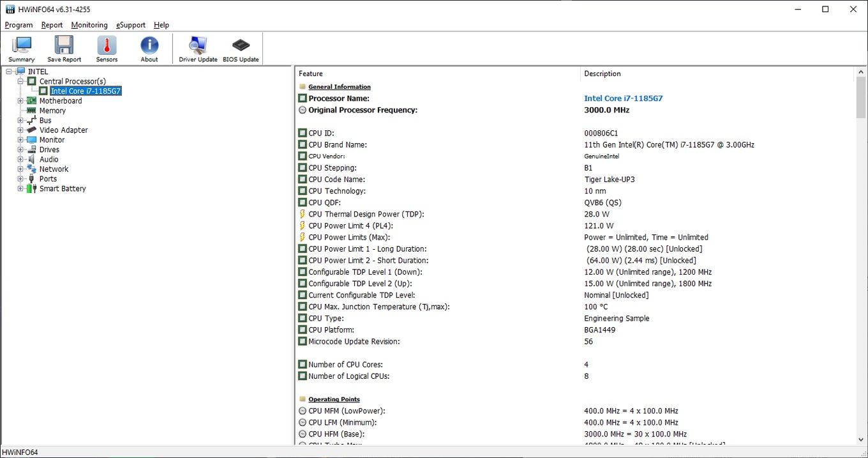Expand the Smart Battery tree node

click(20, 188)
